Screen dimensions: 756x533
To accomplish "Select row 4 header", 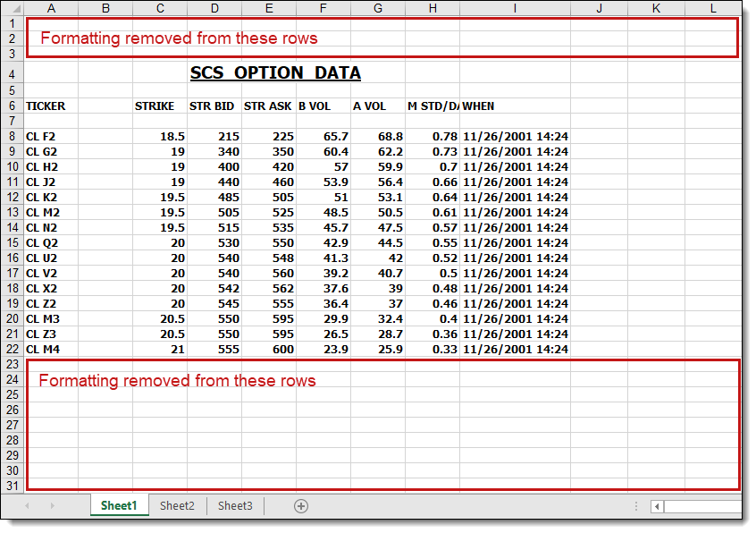I will pos(12,74).
